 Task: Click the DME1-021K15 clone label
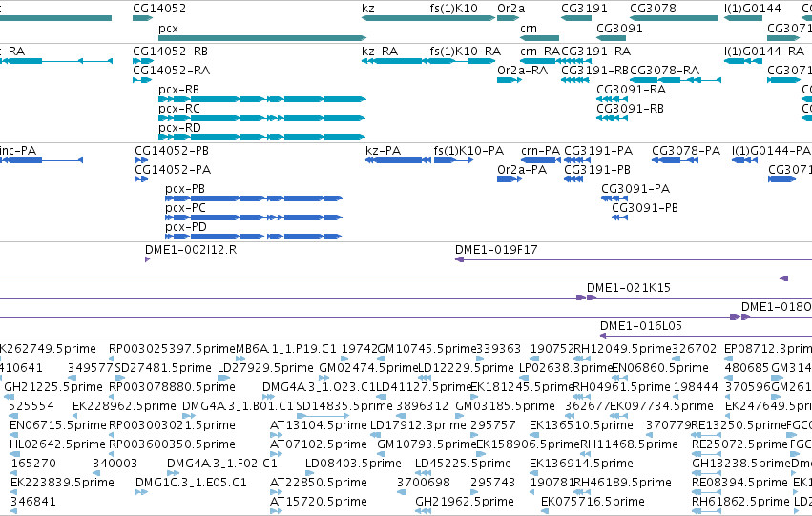tap(628, 288)
